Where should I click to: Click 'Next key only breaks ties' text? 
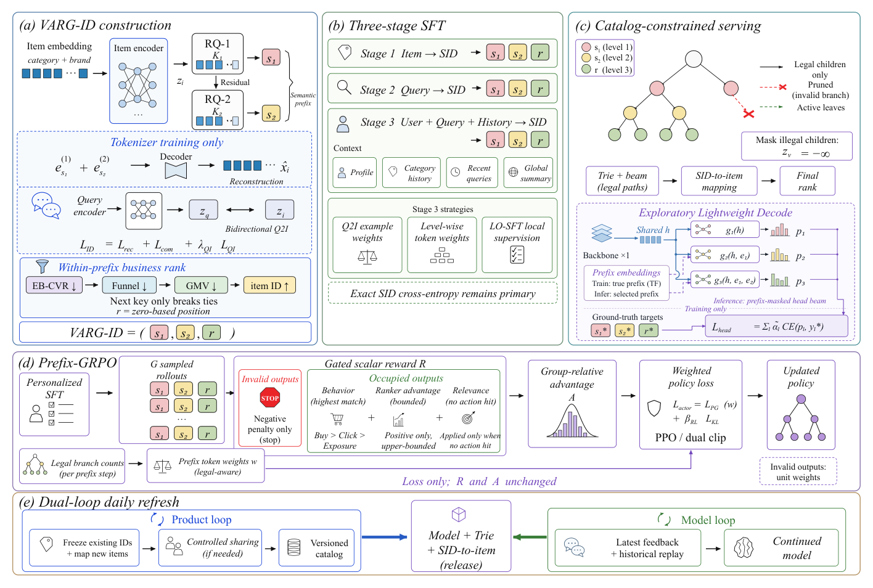[x=164, y=301]
